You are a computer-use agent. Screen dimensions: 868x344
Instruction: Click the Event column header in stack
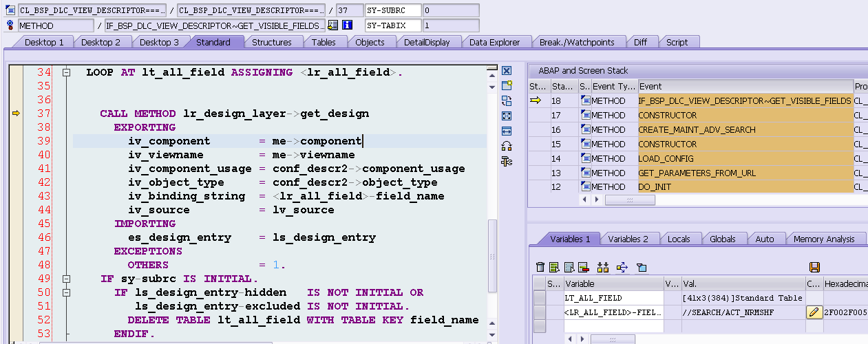(x=745, y=86)
